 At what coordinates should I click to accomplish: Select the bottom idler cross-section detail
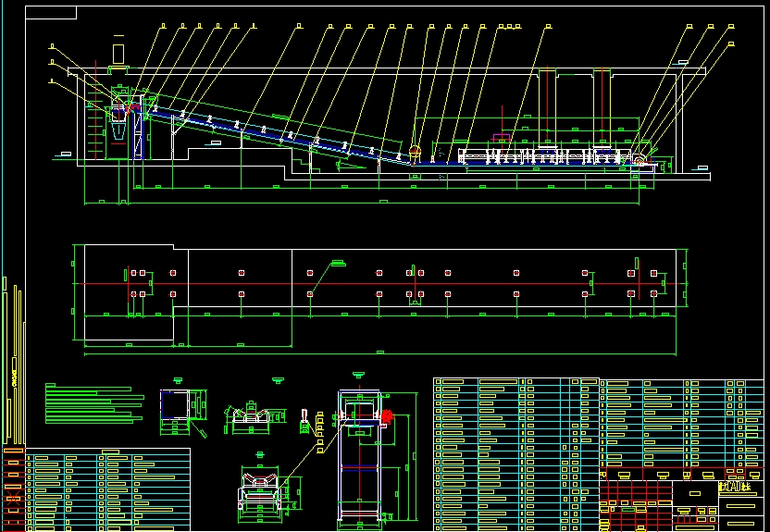coord(260,490)
